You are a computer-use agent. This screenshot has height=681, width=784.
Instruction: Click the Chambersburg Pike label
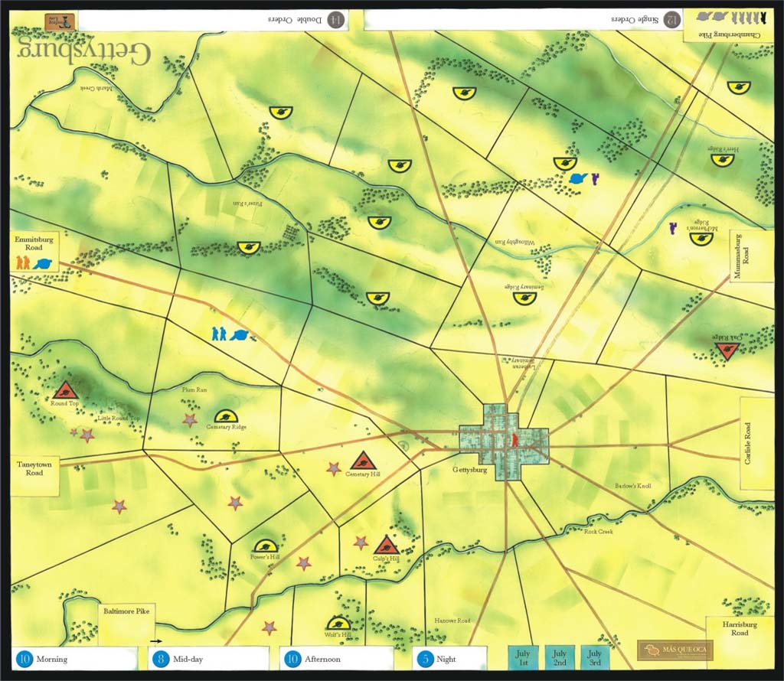click(x=729, y=35)
